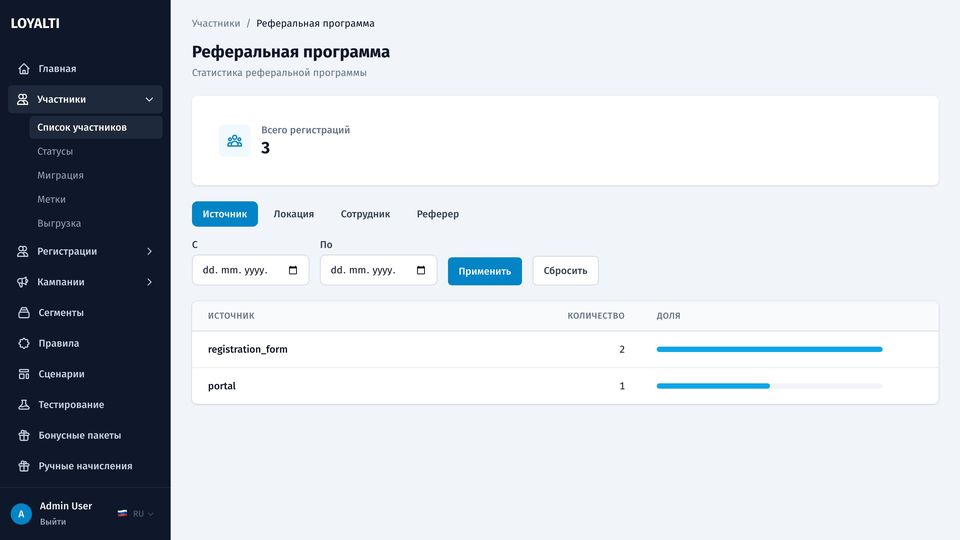This screenshot has height=540, width=960.
Task: Click the portal share progress bar
Action: (x=770, y=386)
